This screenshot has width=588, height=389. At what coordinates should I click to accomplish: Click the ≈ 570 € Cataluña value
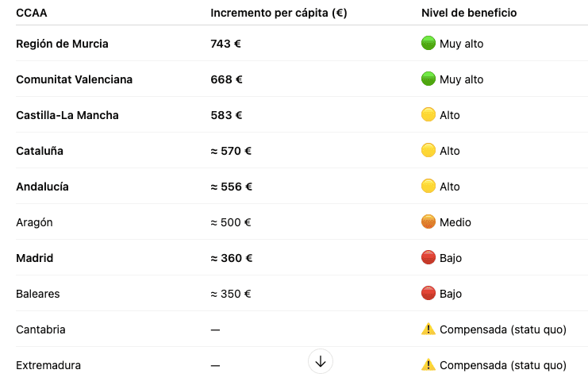tap(231, 151)
